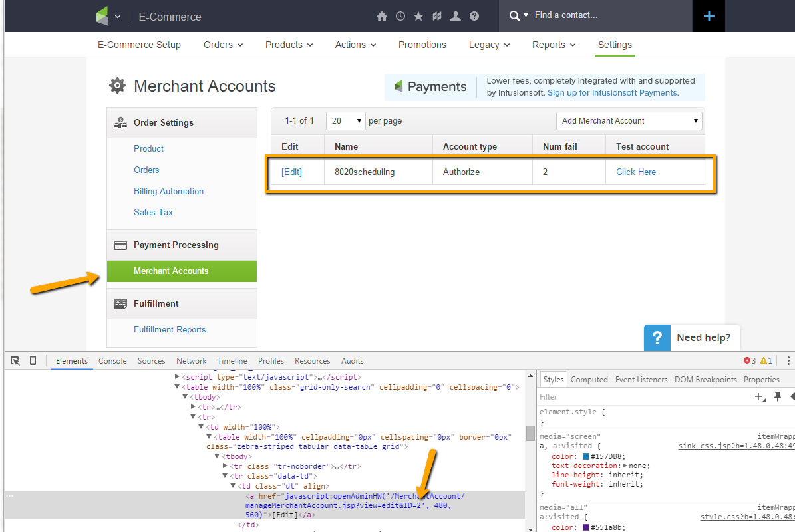
Task: Click the #157DB8 color swatch
Action: point(585,456)
